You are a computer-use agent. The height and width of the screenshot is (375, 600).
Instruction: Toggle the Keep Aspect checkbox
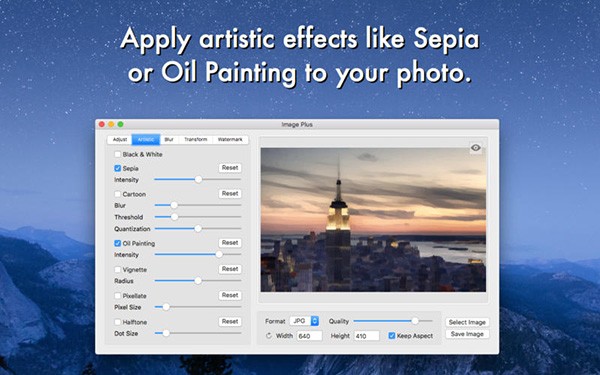(x=391, y=336)
